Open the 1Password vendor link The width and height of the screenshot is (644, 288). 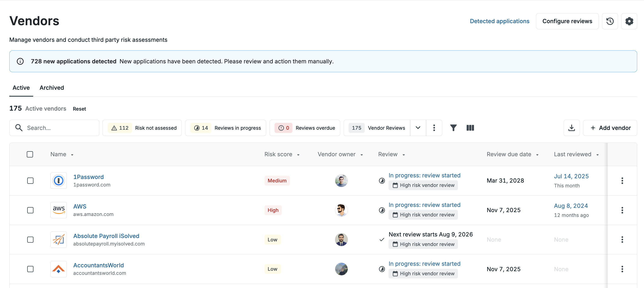click(x=88, y=177)
